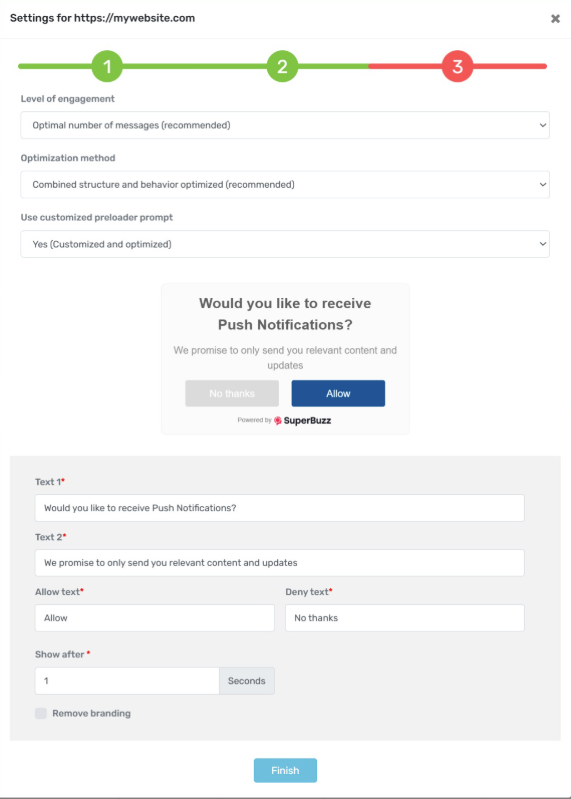Click the Show after number field

pos(127,681)
